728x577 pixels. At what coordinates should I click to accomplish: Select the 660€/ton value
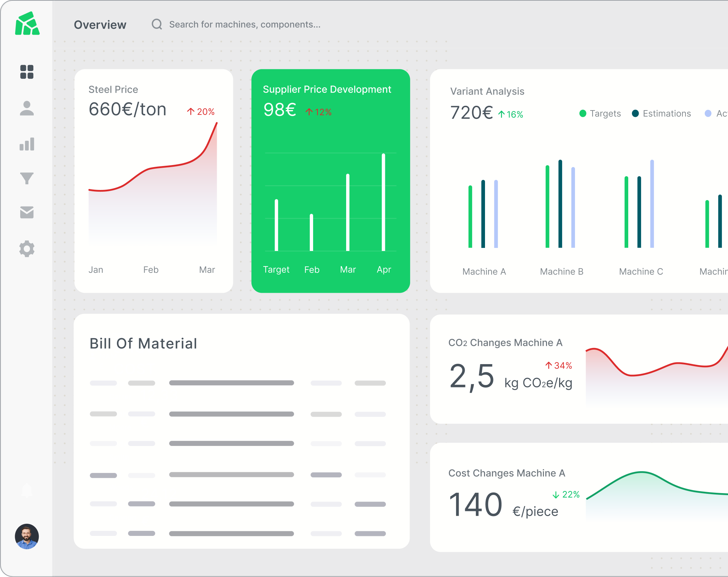[x=127, y=109]
